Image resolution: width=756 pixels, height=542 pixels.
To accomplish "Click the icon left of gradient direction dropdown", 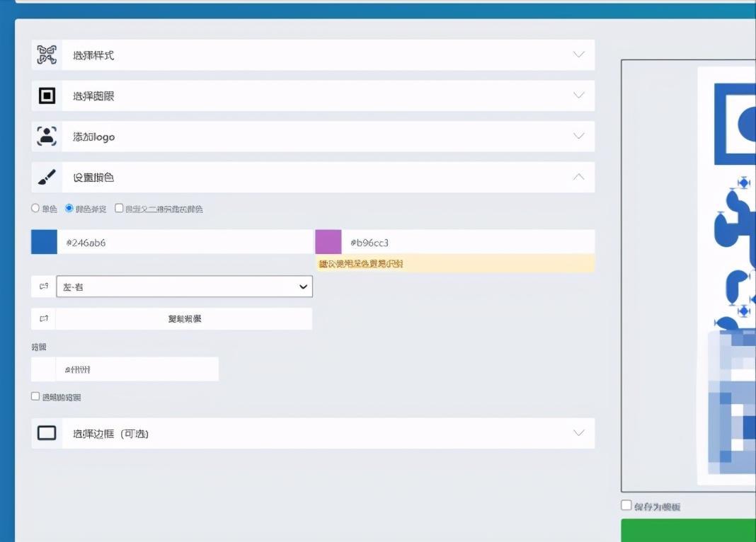I will [x=44, y=287].
